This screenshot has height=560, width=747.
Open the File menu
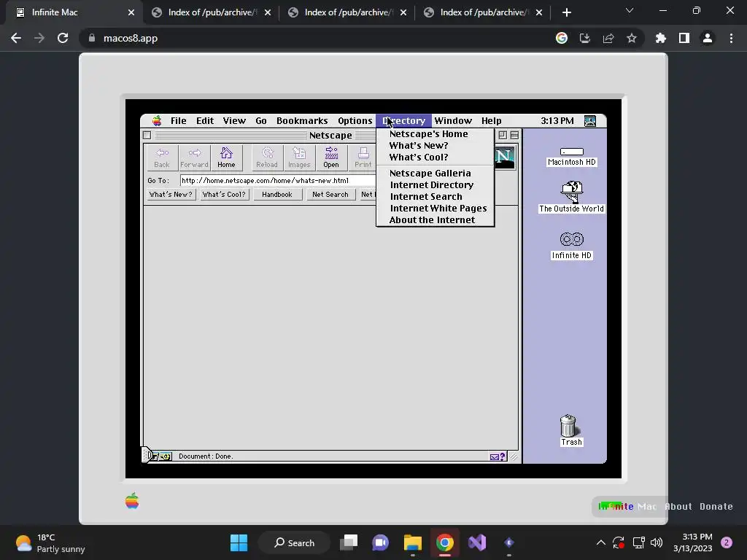coord(179,121)
